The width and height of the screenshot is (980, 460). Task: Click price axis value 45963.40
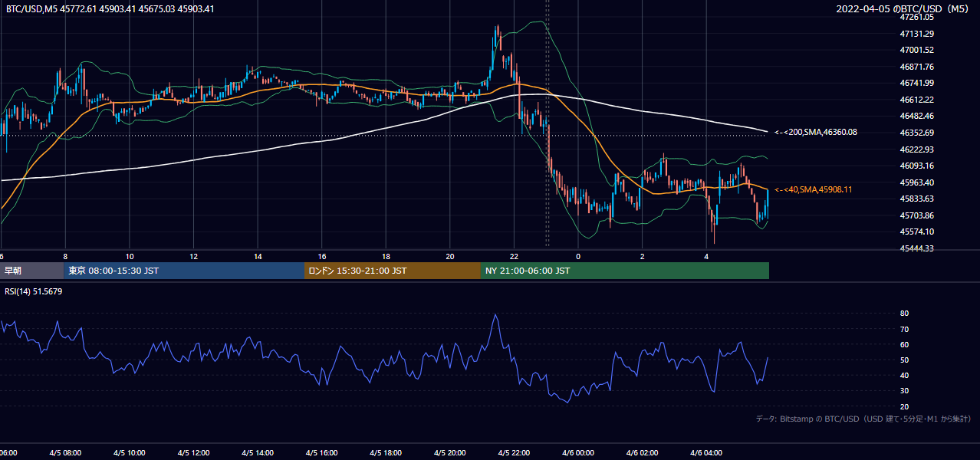(x=917, y=182)
